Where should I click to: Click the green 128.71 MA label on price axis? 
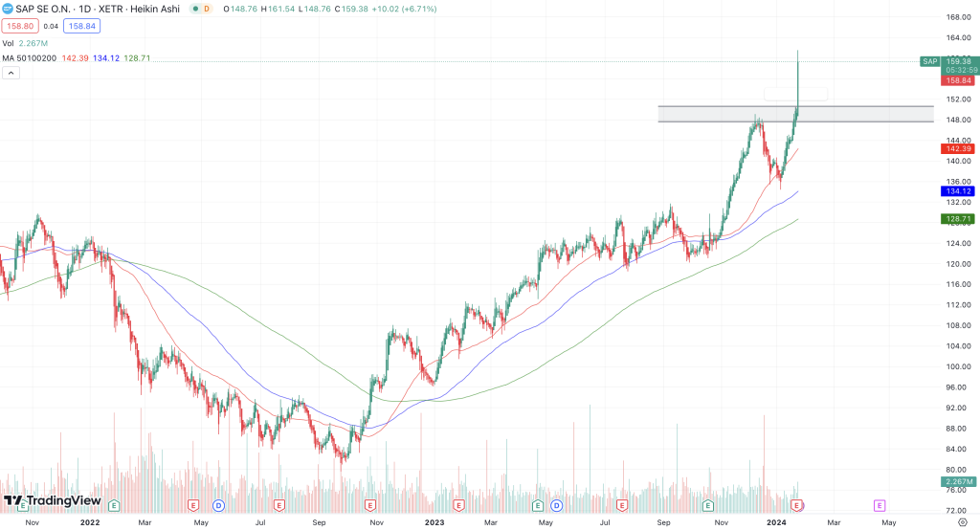[x=958, y=219]
